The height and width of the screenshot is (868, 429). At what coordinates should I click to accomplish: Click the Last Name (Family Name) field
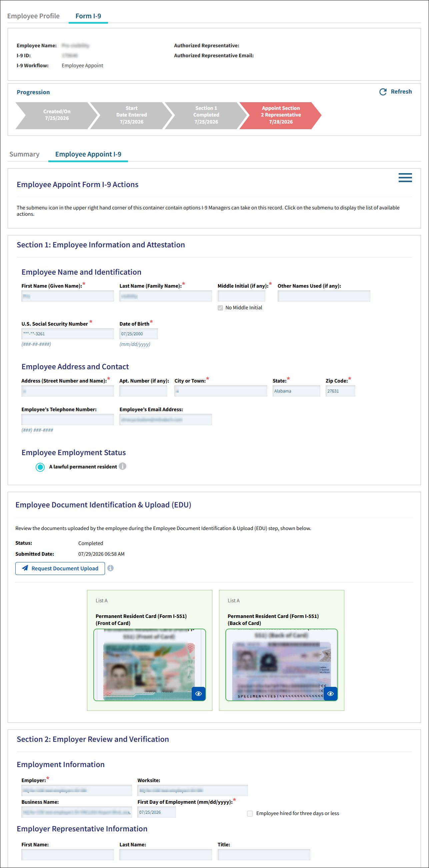166,296
